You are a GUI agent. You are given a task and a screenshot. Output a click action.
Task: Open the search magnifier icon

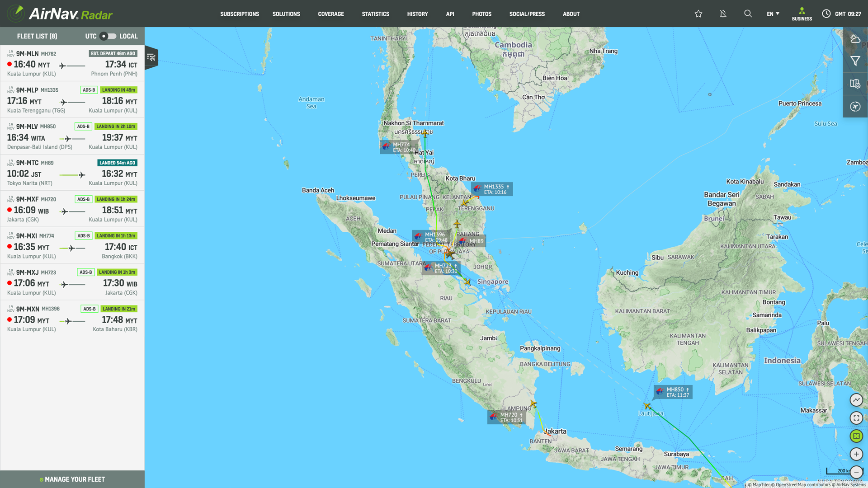pyautogui.click(x=748, y=14)
